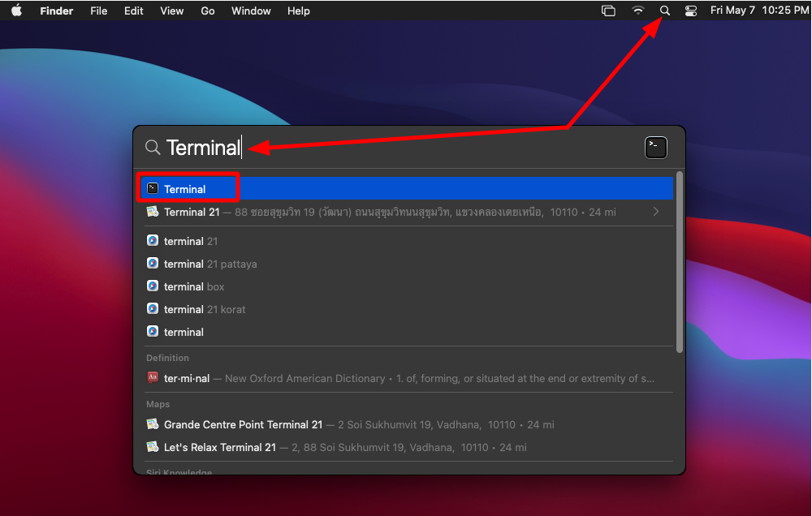This screenshot has width=812, height=516.
Task: Open the Wi-Fi status menu
Action: click(638, 11)
